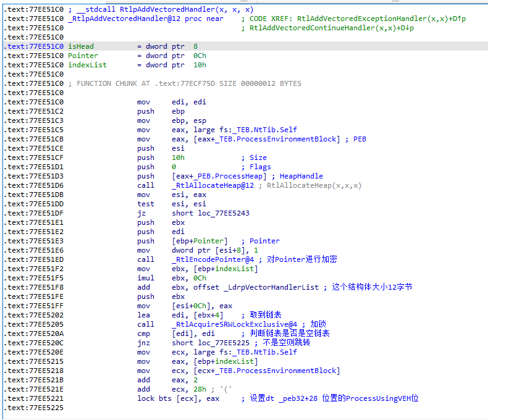This screenshot has width=514, height=420.
Task: Click mov eax, [ebp+indexList] at 77EE5215
Action: [198, 362]
